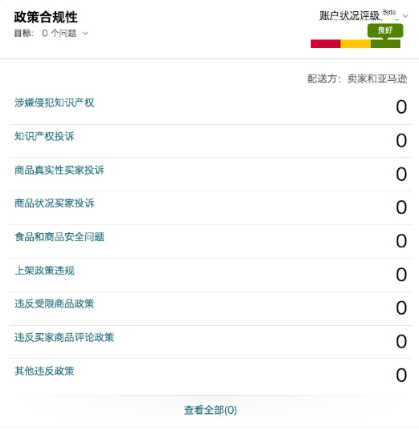Expand the 账户状况评级 chevron
The width and height of the screenshot is (419, 430).
(x=405, y=16)
